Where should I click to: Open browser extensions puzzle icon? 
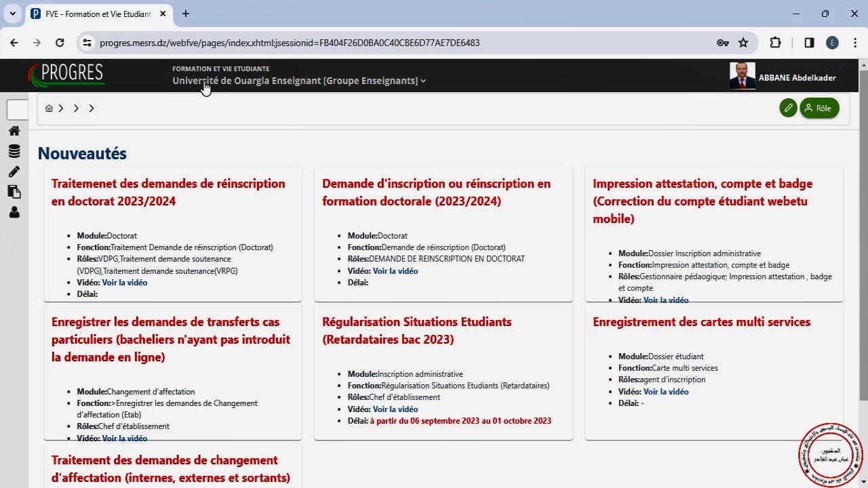[775, 43]
